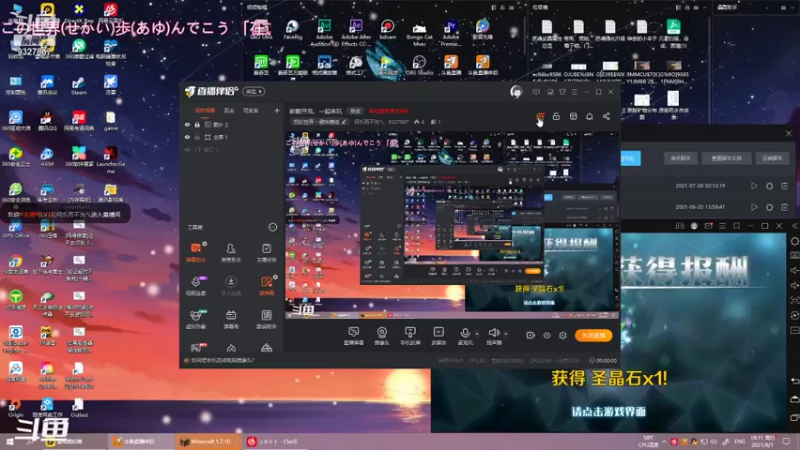Viewport: 800px width, 450px height.
Task: Switch to the first scene tab highlighted in orange
Action: (x=205, y=111)
